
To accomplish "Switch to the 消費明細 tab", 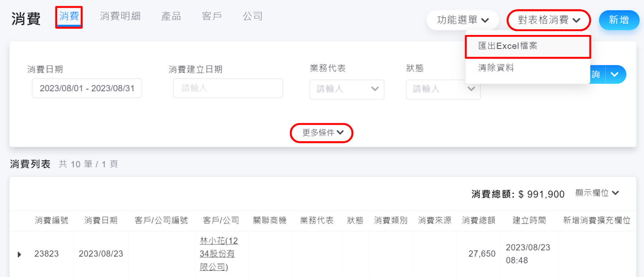I will [x=120, y=17].
